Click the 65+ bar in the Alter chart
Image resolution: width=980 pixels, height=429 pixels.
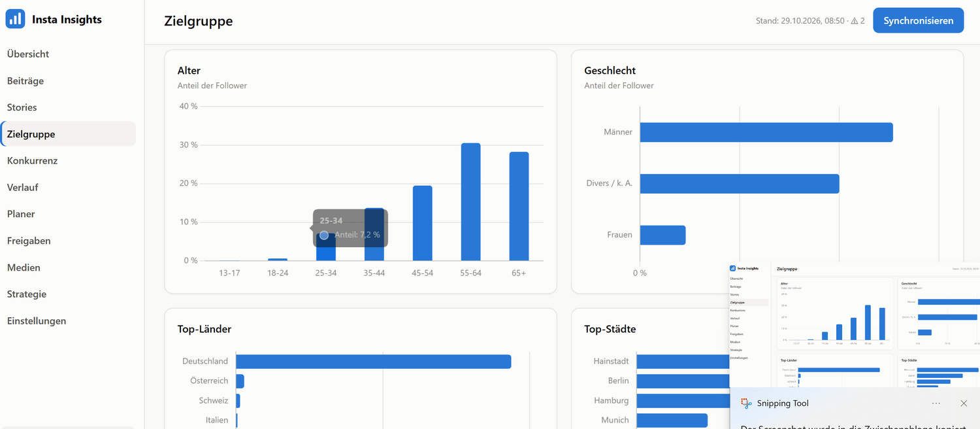pyautogui.click(x=519, y=207)
